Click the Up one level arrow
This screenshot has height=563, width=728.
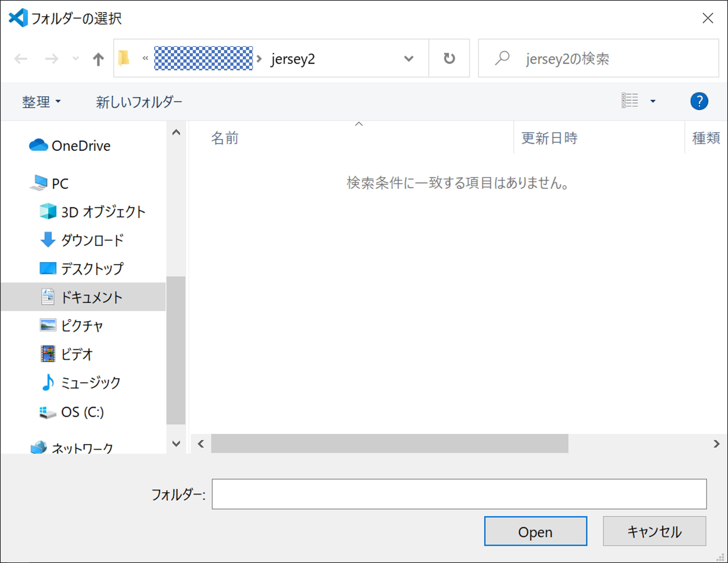(98, 59)
